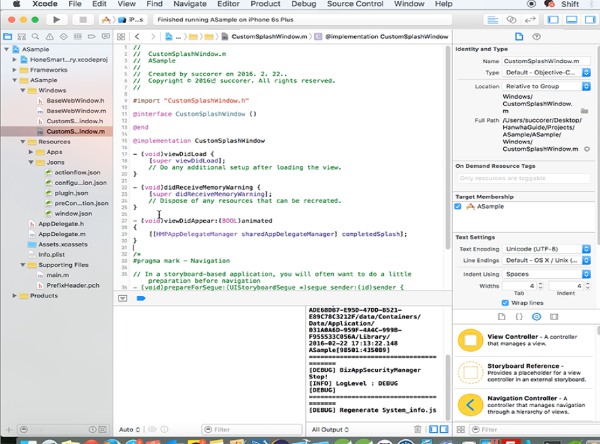Open related items menu in editor
600x444 pixels.
click(121, 37)
